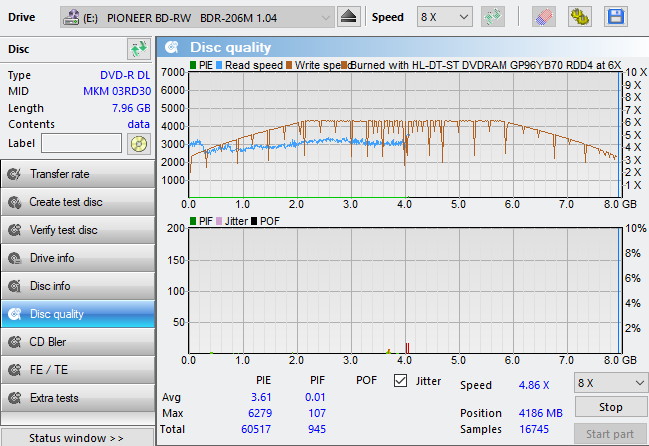
Task: Refresh disc info with green arrows icon
Action: pyautogui.click(x=138, y=49)
